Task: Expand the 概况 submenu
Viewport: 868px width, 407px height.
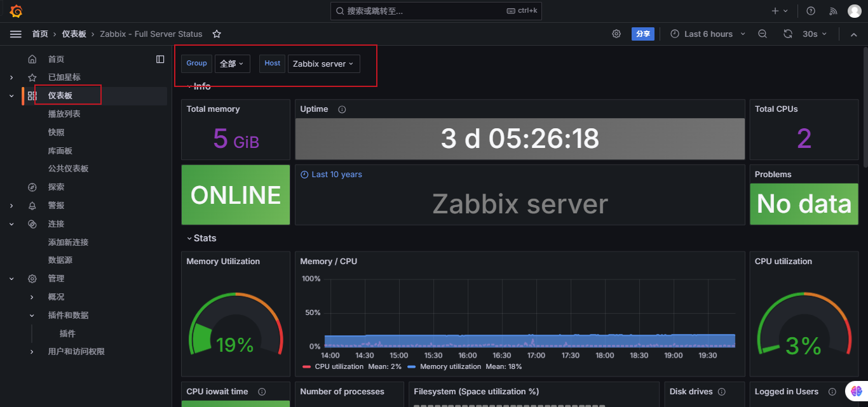Action: 32,297
